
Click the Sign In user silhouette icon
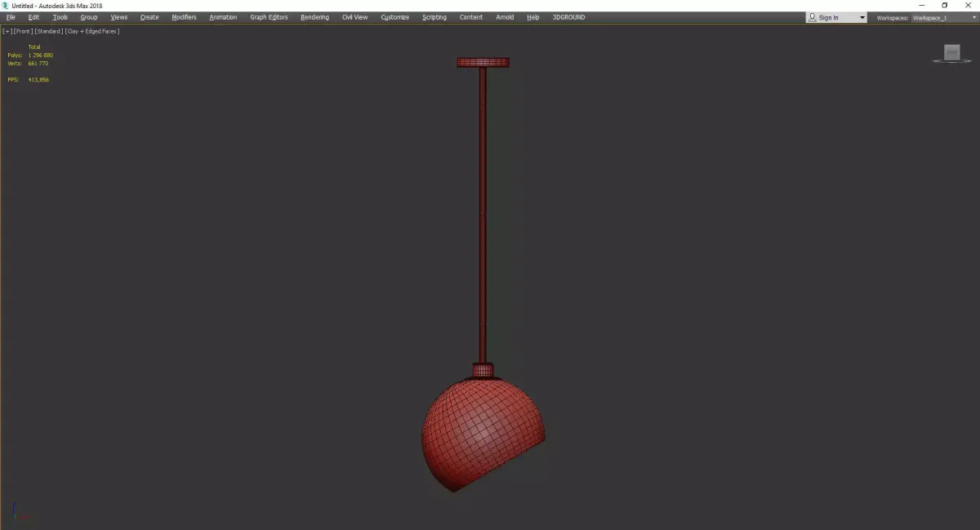[813, 16]
